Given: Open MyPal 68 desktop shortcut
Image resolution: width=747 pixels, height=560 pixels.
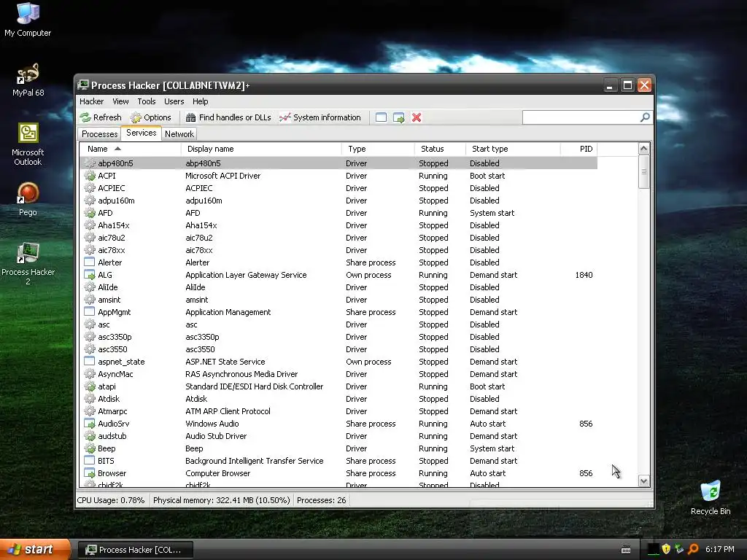Looking at the screenshot, I should (x=28, y=80).
